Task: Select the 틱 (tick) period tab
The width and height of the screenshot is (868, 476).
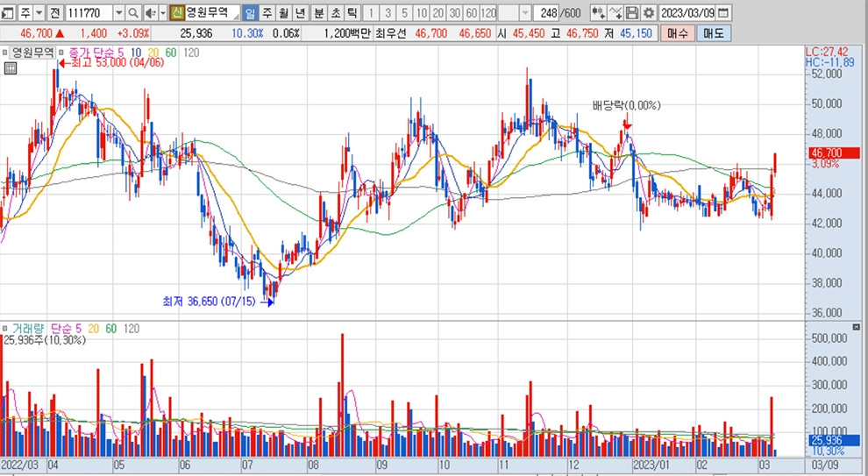Action: coord(352,13)
